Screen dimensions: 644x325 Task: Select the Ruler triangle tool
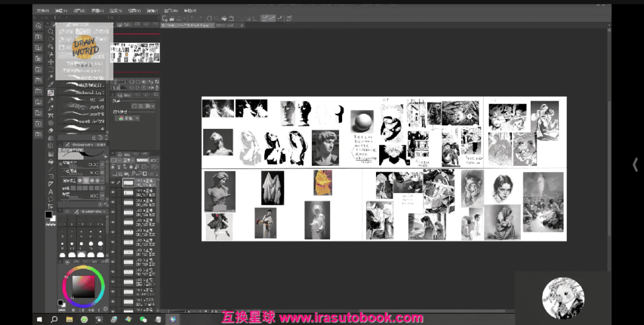[50, 184]
